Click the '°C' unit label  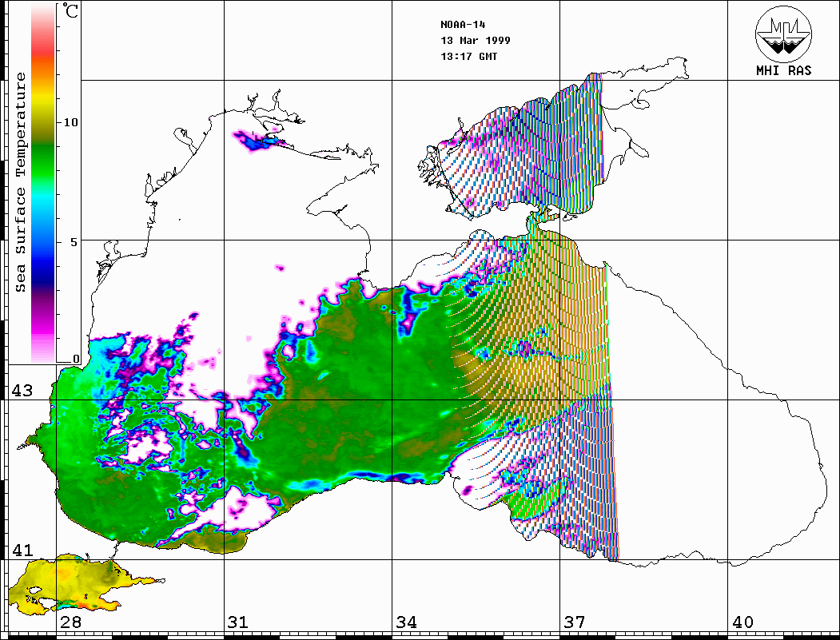click(70, 10)
